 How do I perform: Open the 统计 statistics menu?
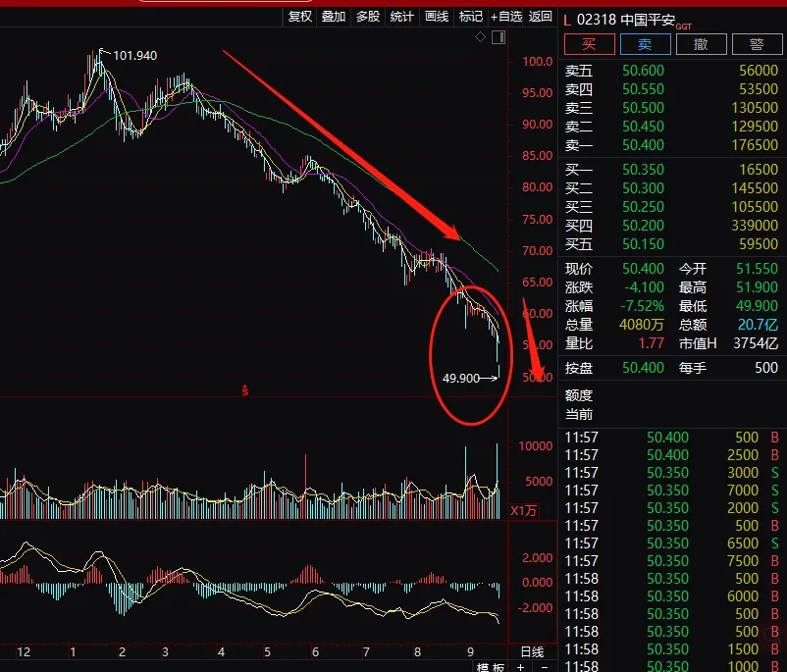(x=402, y=16)
